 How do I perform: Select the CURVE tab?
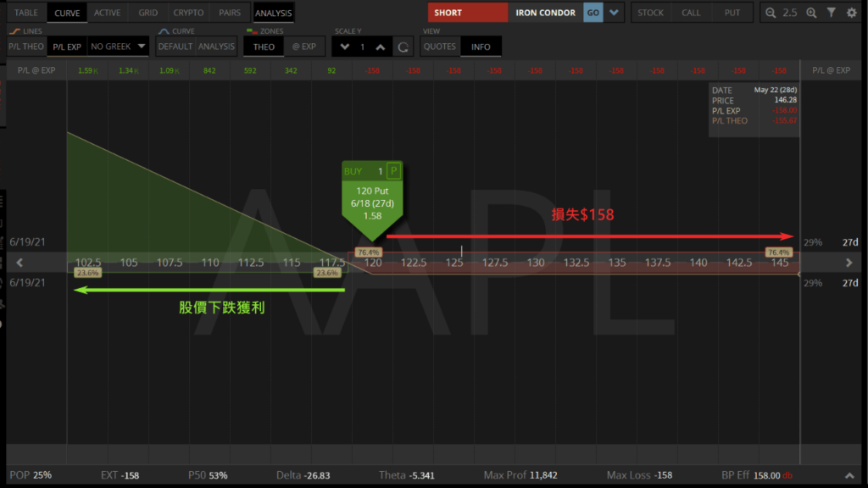click(x=67, y=13)
